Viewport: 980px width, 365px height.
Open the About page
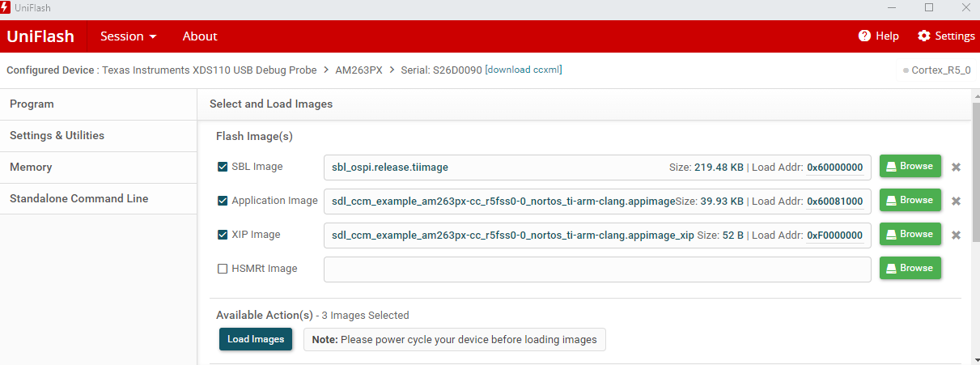click(200, 36)
